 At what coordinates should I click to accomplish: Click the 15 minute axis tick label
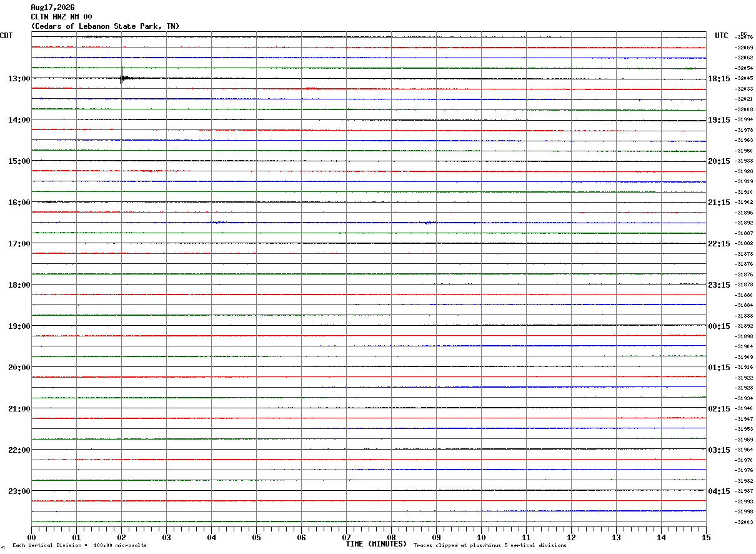coord(706,537)
